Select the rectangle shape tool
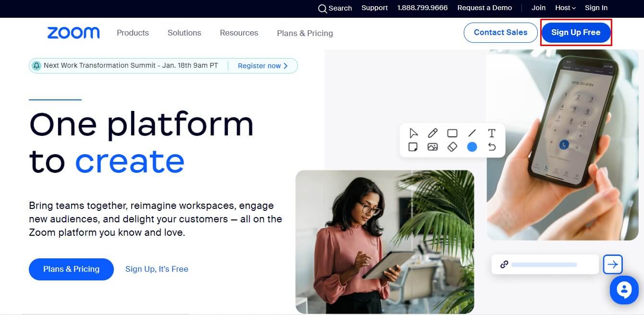The width and height of the screenshot is (644, 315). [x=452, y=133]
